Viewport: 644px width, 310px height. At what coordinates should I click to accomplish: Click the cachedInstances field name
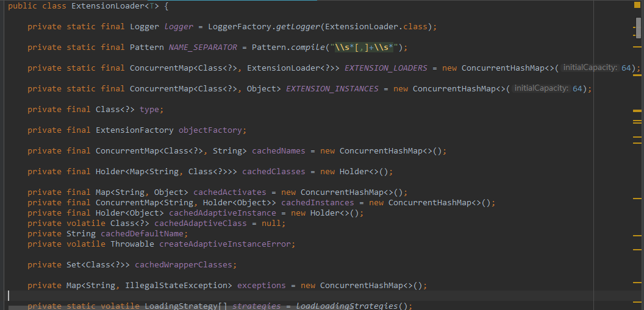[x=318, y=203]
